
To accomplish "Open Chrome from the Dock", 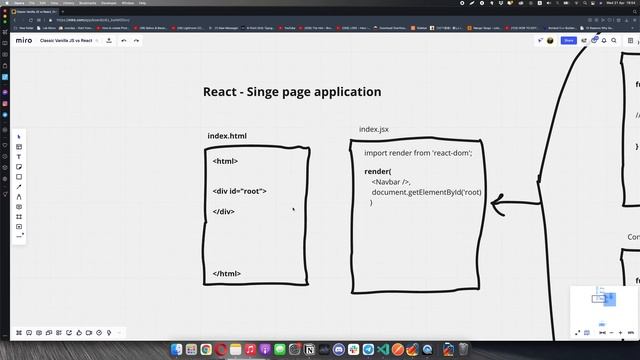I will (206, 349).
